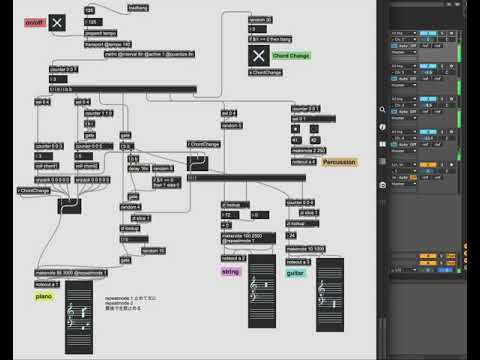480x360 pixels.
Task: Open the Master output dropdown under Ch. 2 track
Action: pyautogui.click(x=404, y=52)
